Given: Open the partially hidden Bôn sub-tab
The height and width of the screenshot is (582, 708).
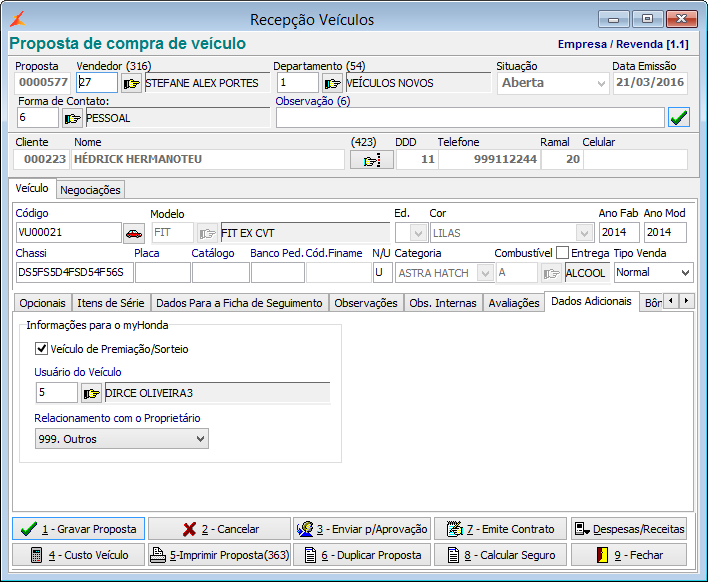Looking at the screenshot, I should click(652, 303).
